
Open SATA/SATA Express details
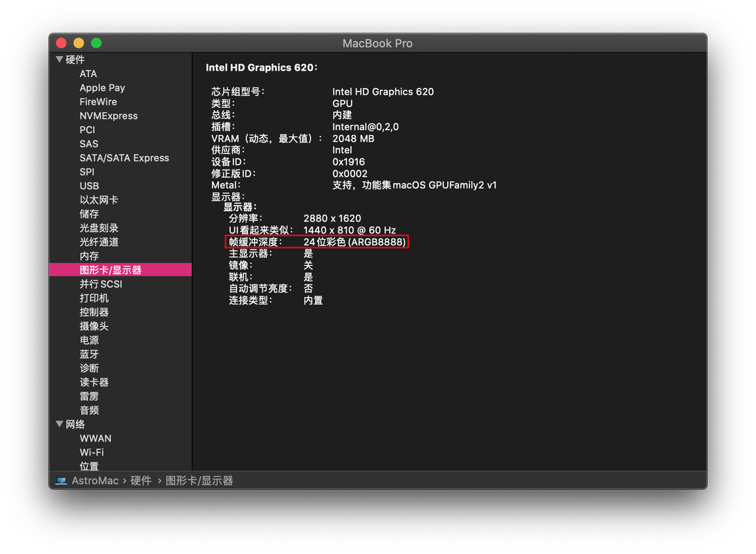click(x=125, y=158)
